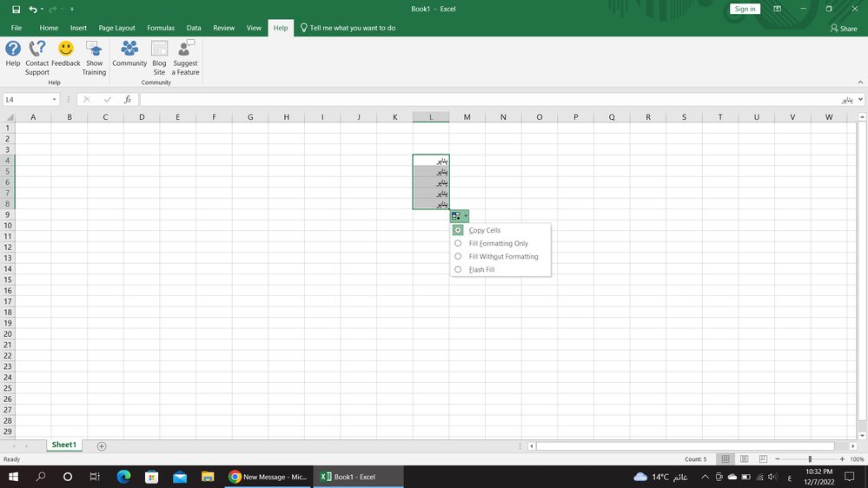868x488 pixels.
Task: Switch to Page Break Preview icon
Action: coord(763,459)
